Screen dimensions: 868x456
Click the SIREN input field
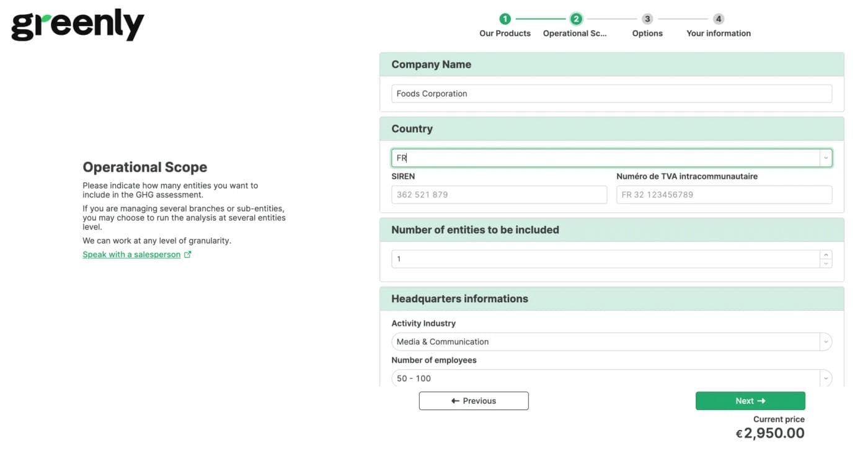(x=499, y=194)
